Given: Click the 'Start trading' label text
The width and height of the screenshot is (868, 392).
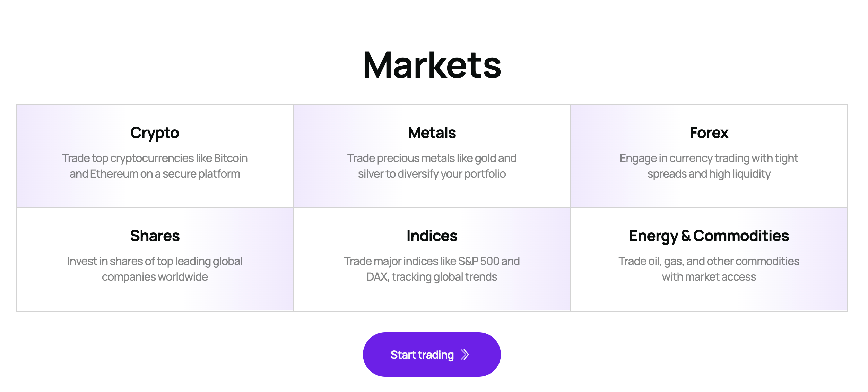Looking at the screenshot, I should click(422, 355).
